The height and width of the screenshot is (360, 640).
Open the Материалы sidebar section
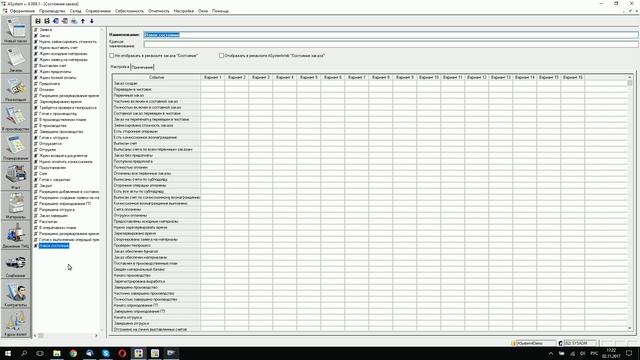16,207
